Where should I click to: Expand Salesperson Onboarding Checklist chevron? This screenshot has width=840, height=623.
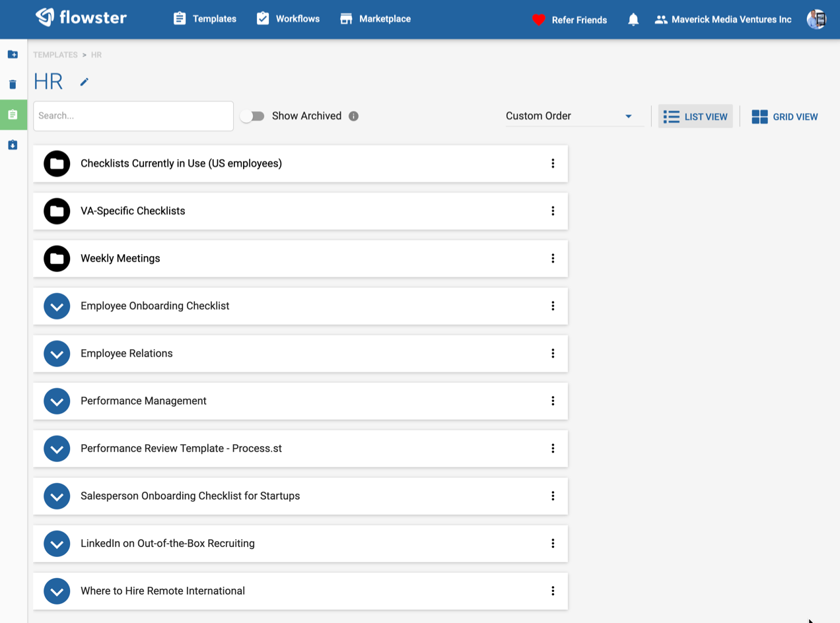(x=57, y=496)
